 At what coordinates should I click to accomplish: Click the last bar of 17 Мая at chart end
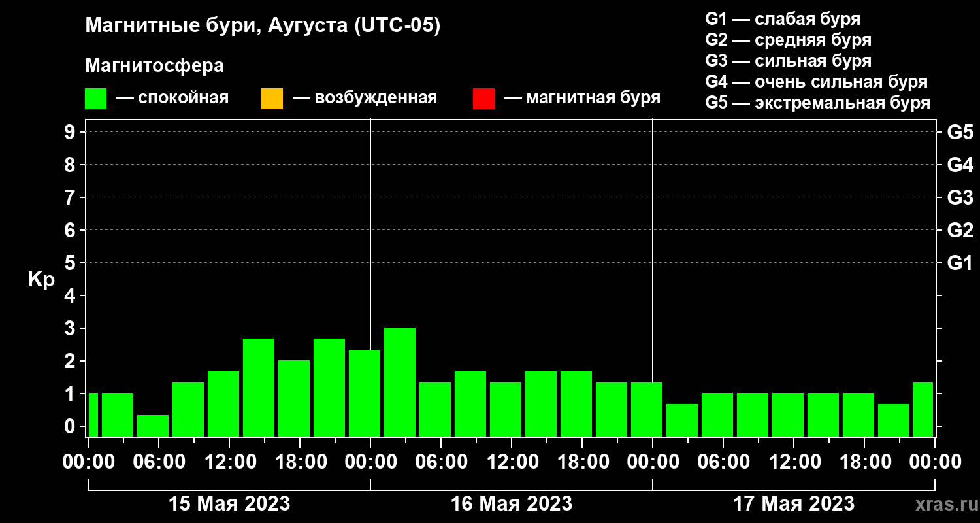(923, 409)
